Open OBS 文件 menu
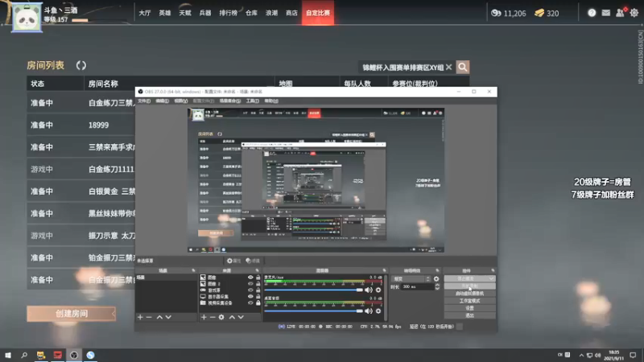Image resolution: width=644 pixels, height=362 pixels. pos(144,101)
